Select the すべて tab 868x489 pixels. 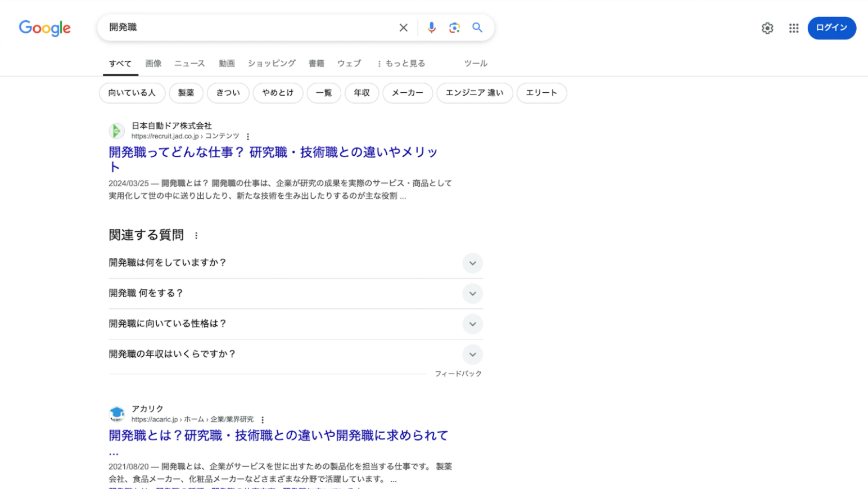click(x=120, y=64)
